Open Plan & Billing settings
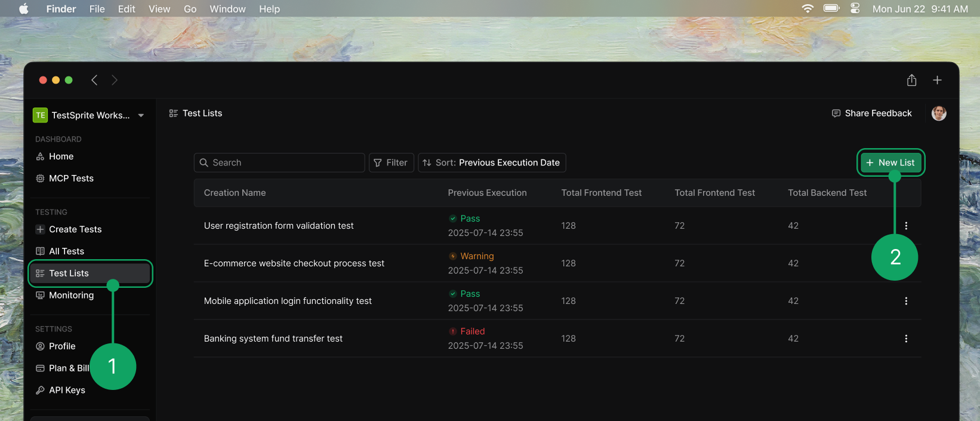980x421 pixels. (x=63, y=368)
